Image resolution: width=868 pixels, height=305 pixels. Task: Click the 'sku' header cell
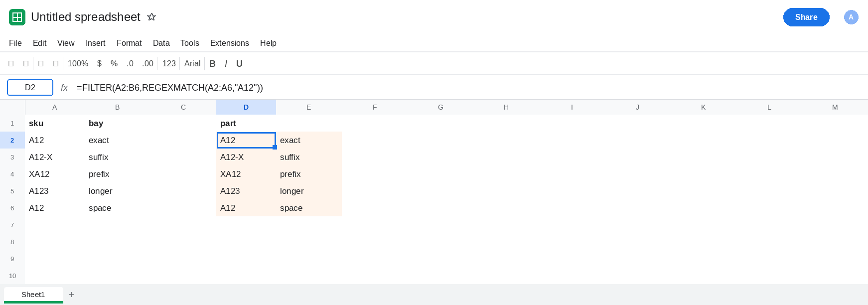pyautogui.click(x=55, y=123)
